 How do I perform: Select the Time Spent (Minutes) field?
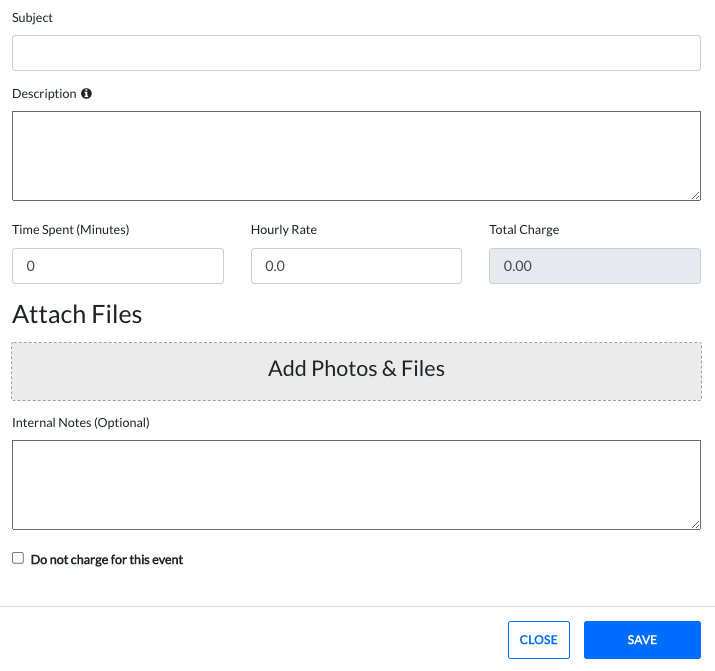(118, 266)
